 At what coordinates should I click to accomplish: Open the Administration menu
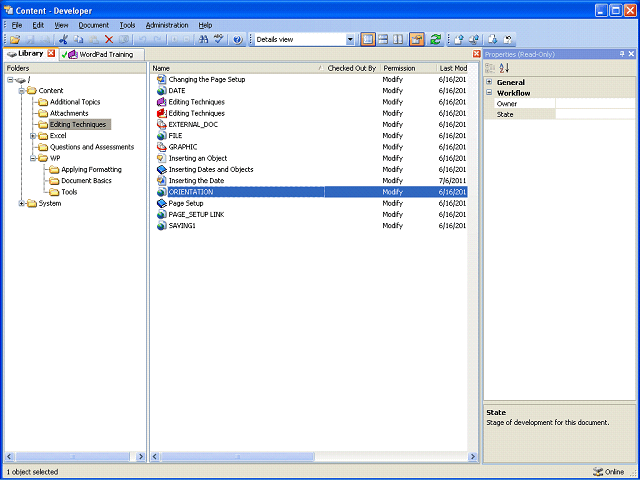pyautogui.click(x=167, y=25)
